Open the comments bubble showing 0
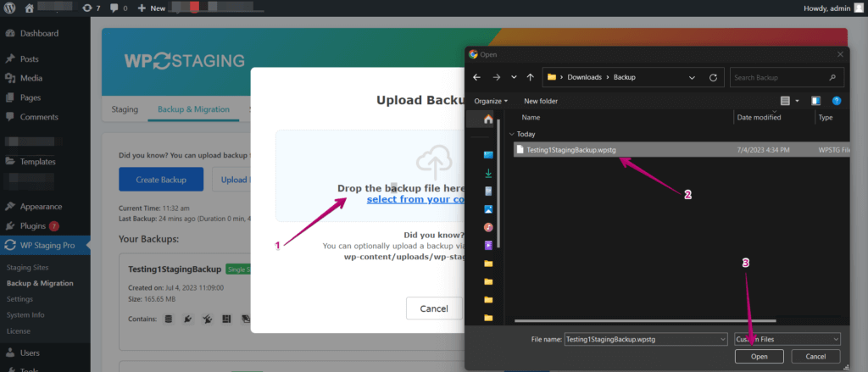The width and height of the screenshot is (868, 372). point(119,8)
